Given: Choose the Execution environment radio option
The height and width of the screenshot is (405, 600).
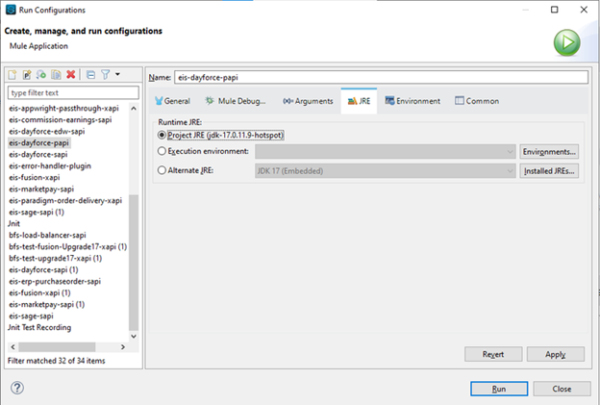Looking at the screenshot, I should [162, 152].
